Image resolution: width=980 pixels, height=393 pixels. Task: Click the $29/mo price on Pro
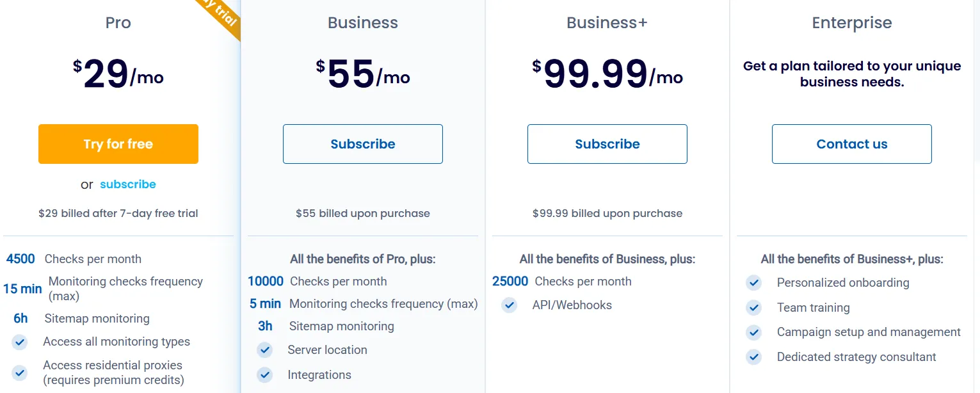(118, 75)
